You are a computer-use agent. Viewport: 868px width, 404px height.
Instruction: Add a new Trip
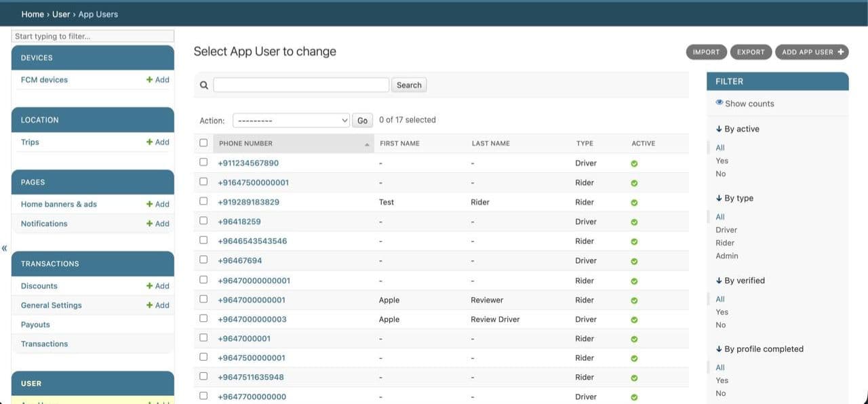coord(158,142)
